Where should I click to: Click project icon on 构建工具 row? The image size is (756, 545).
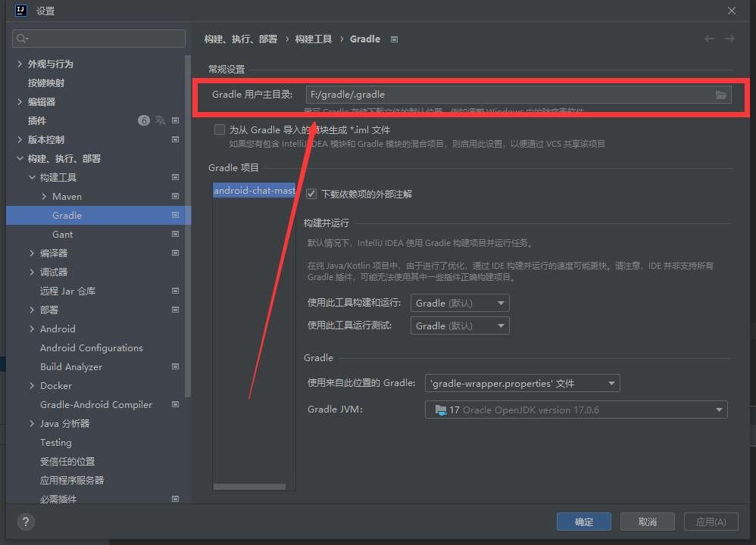coord(176,177)
